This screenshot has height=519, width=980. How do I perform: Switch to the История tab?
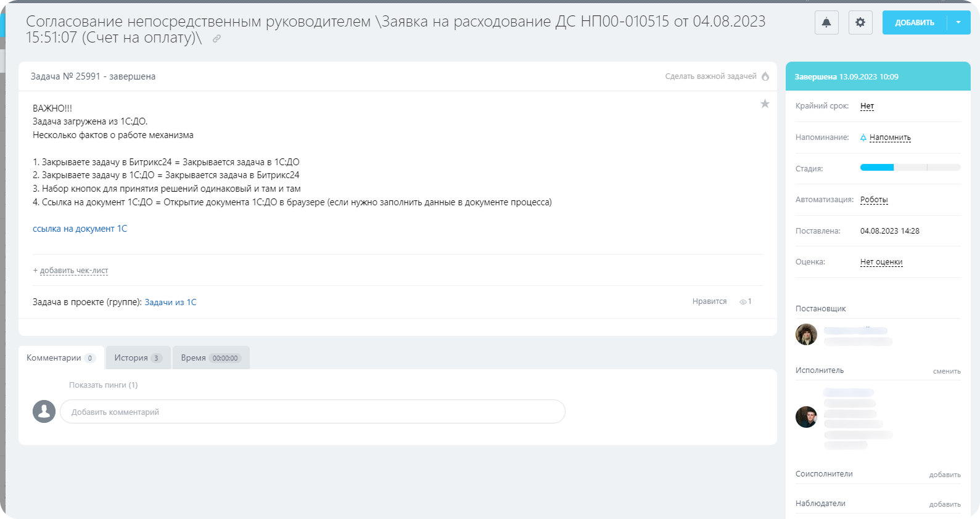pyautogui.click(x=138, y=358)
